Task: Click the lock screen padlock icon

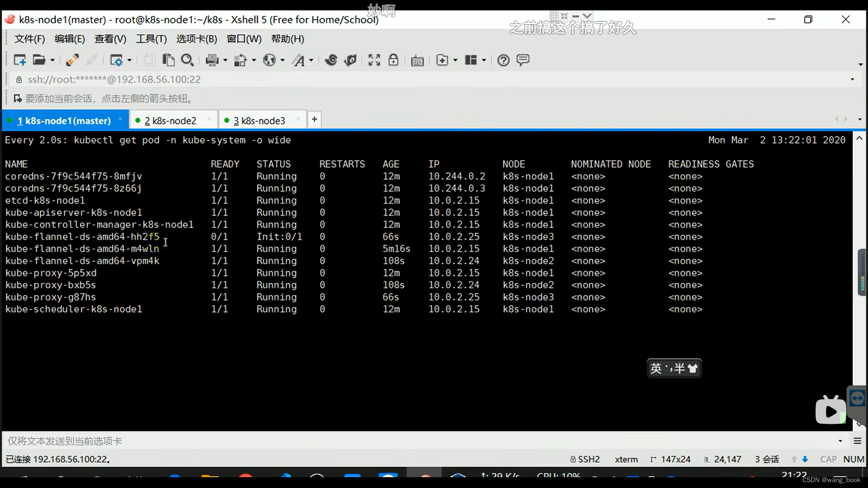Action: pos(393,60)
